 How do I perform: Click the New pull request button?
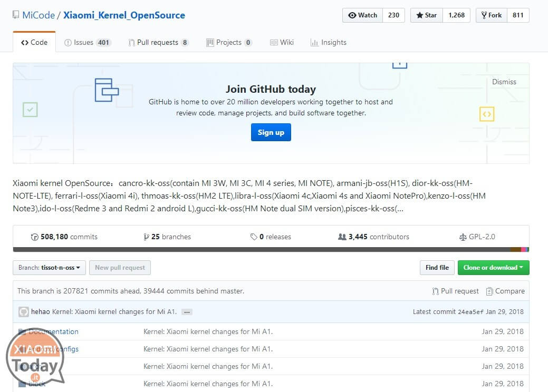(120, 268)
